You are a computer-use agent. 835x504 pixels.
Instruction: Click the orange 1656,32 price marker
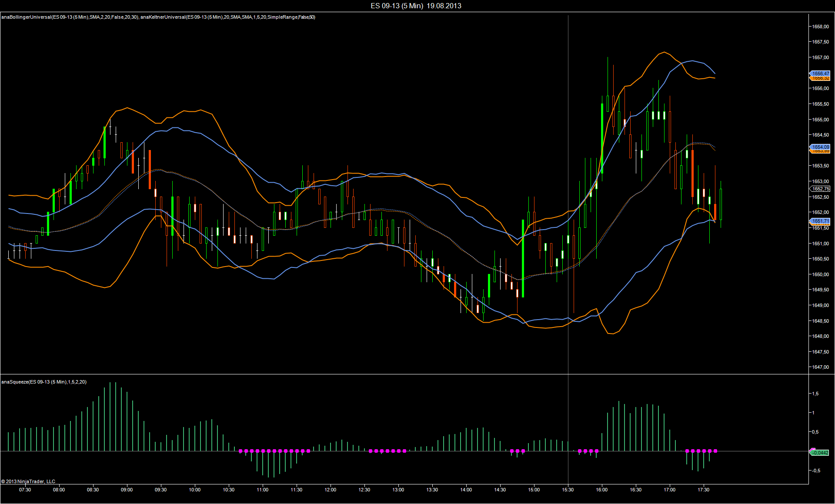tap(820, 79)
